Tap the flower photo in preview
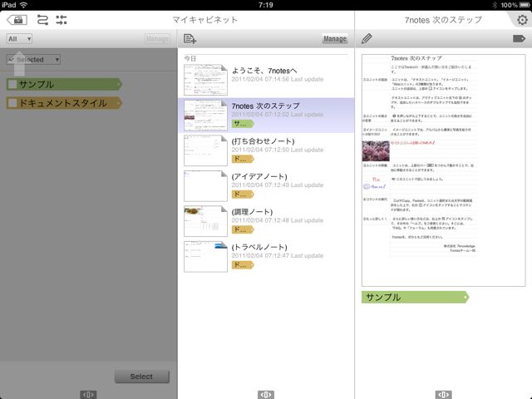The image size is (532, 399). point(376,150)
